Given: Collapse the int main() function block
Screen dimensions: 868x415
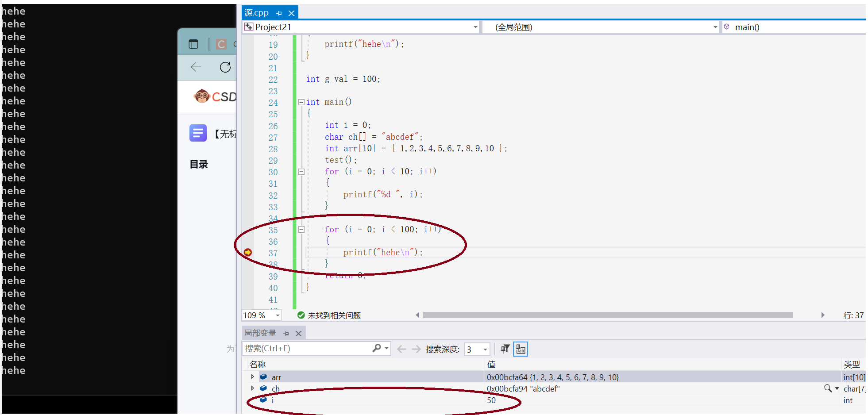Looking at the screenshot, I should (x=301, y=102).
